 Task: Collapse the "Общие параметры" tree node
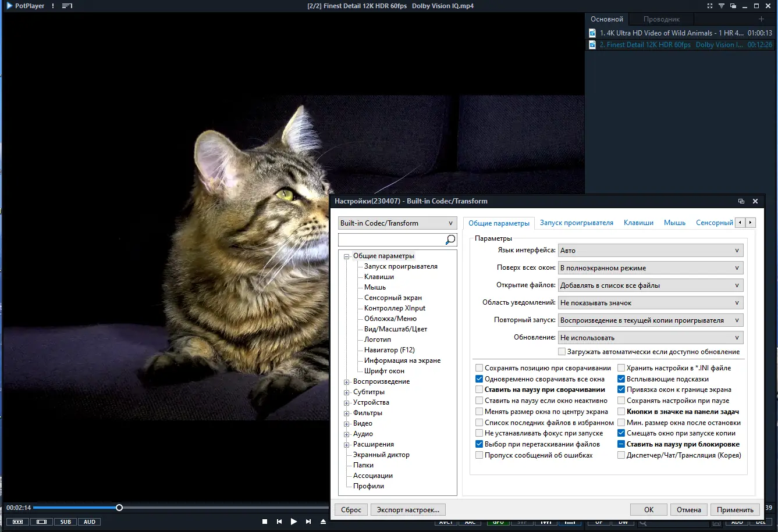347,256
